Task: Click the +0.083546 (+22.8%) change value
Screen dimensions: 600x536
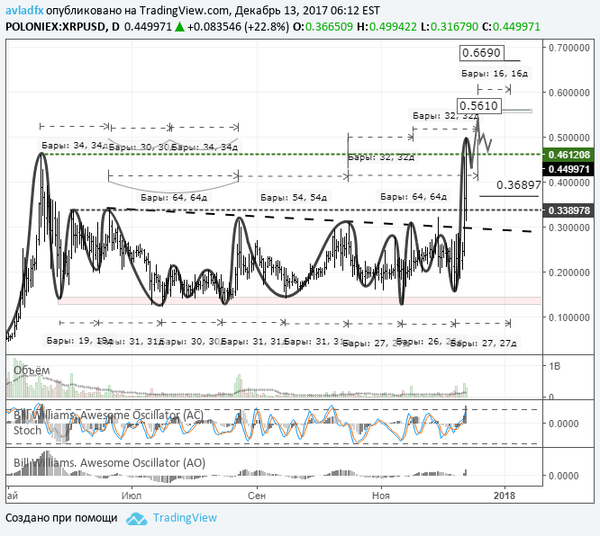Action: [x=238, y=27]
